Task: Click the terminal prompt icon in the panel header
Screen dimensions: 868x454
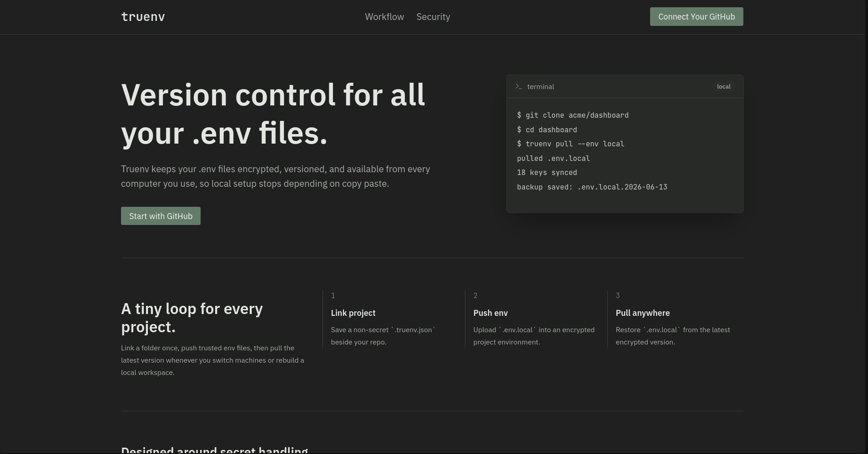Action: [x=519, y=86]
